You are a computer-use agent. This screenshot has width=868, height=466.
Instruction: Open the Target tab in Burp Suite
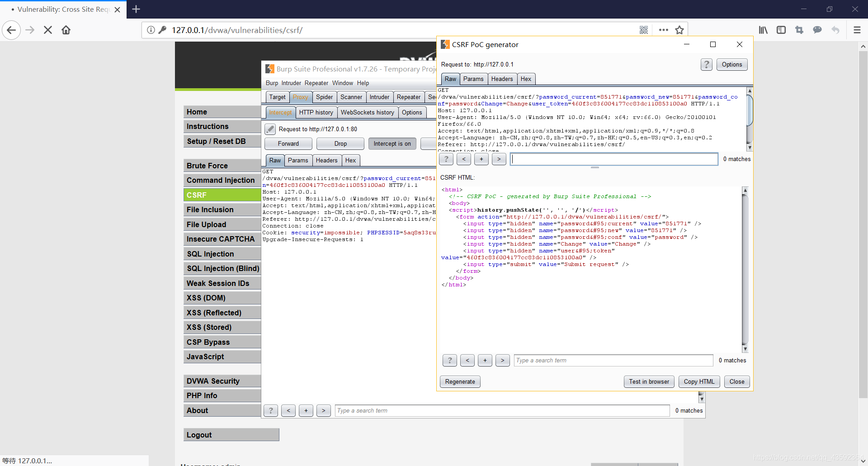pos(277,97)
